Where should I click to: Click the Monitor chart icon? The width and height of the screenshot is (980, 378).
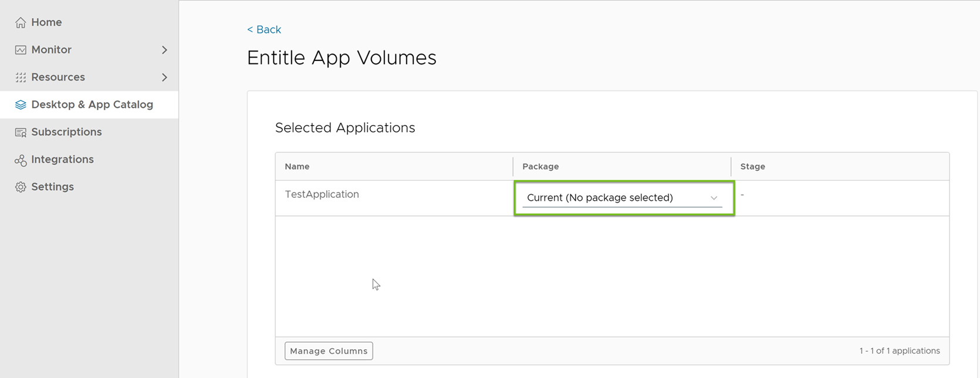(21, 50)
